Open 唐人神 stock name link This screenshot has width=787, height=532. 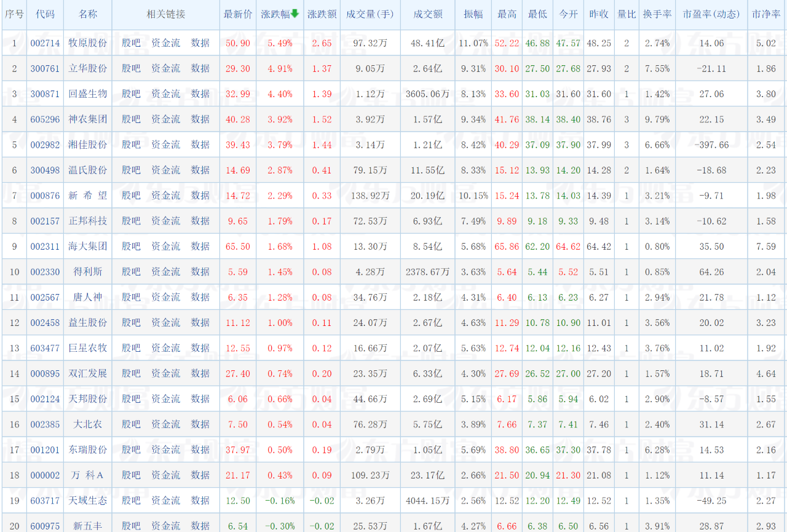pos(88,297)
